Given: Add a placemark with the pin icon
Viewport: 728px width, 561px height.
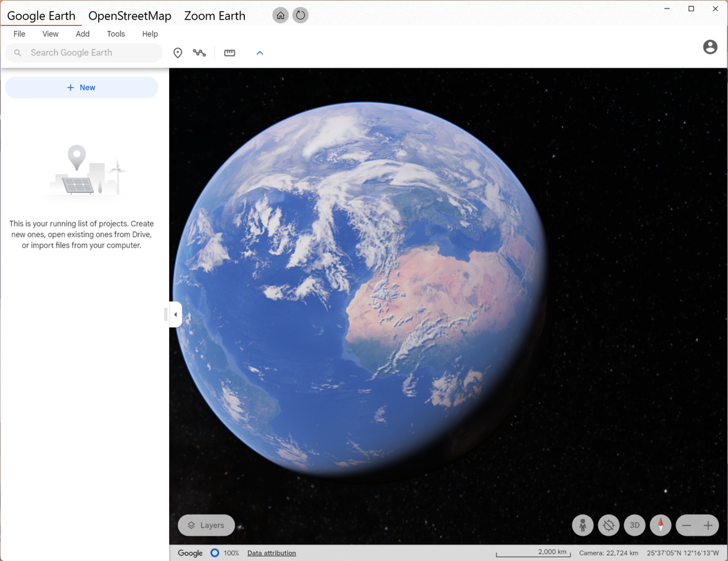Looking at the screenshot, I should [x=177, y=53].
